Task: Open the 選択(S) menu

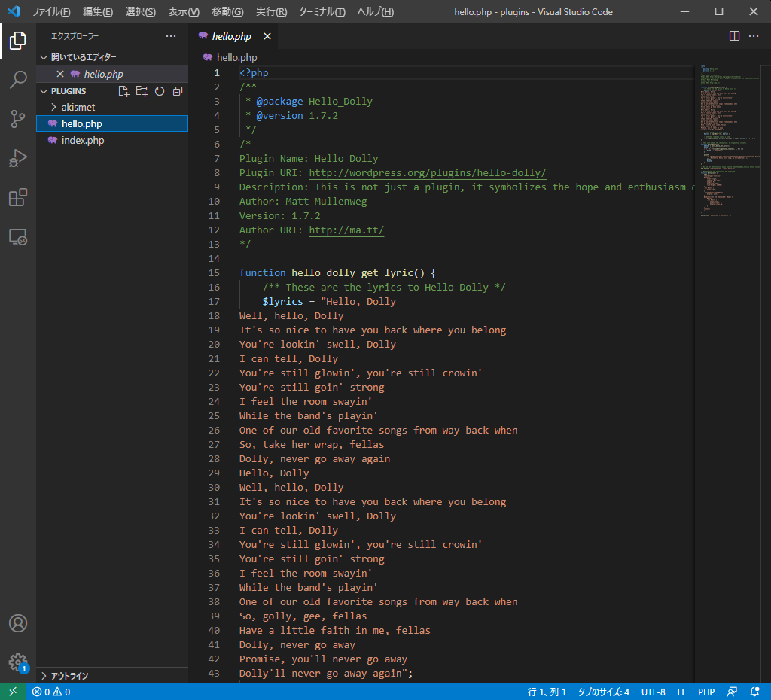Action: [x=140, y=11]
